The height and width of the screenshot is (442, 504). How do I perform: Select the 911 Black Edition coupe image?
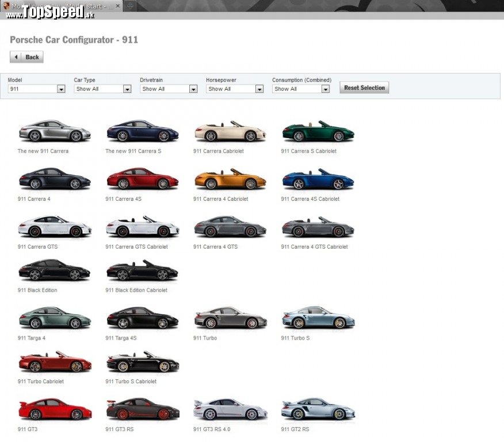[55, 270]
